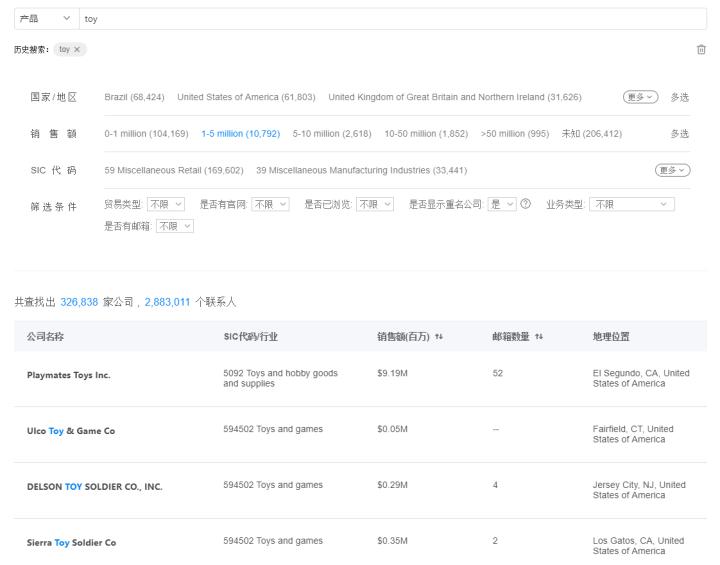Filter by over 50 million sales
Image resolution: width=720 pixels, height=565 pixels.
pyautogui.click(x=514, y=133)
